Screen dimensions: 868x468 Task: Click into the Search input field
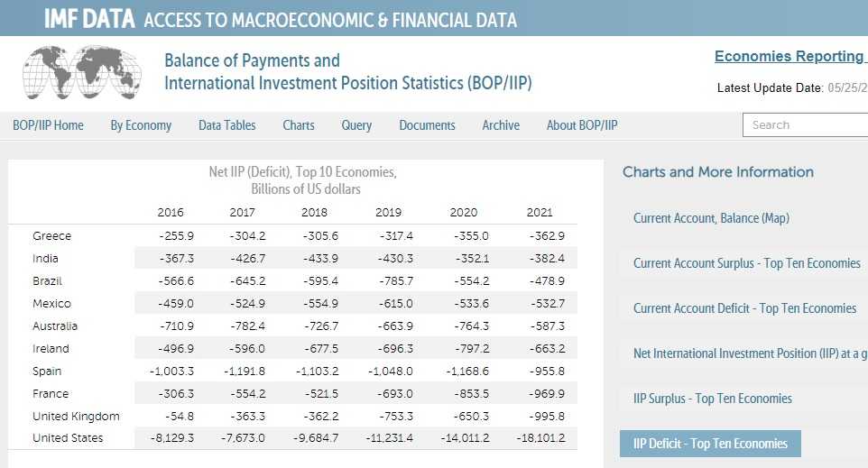point(805,125)
